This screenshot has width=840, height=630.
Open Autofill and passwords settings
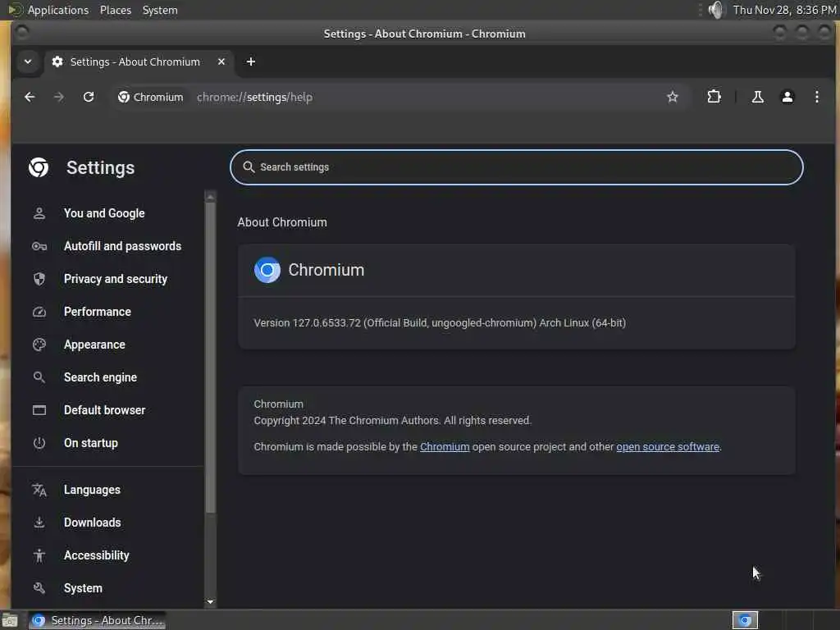point(122,246)
